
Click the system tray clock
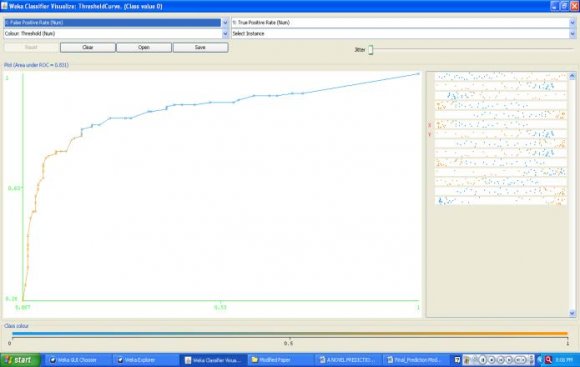click(x=564, y=360)
